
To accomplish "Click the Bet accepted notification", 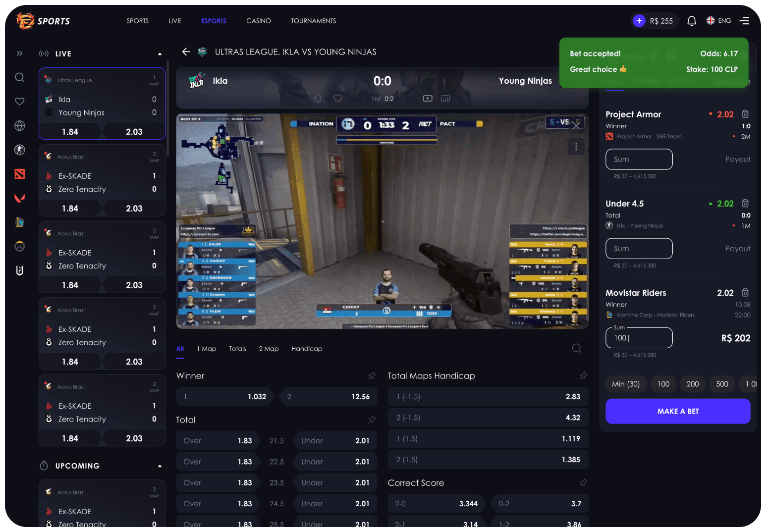I will click(x=654, y=62).
